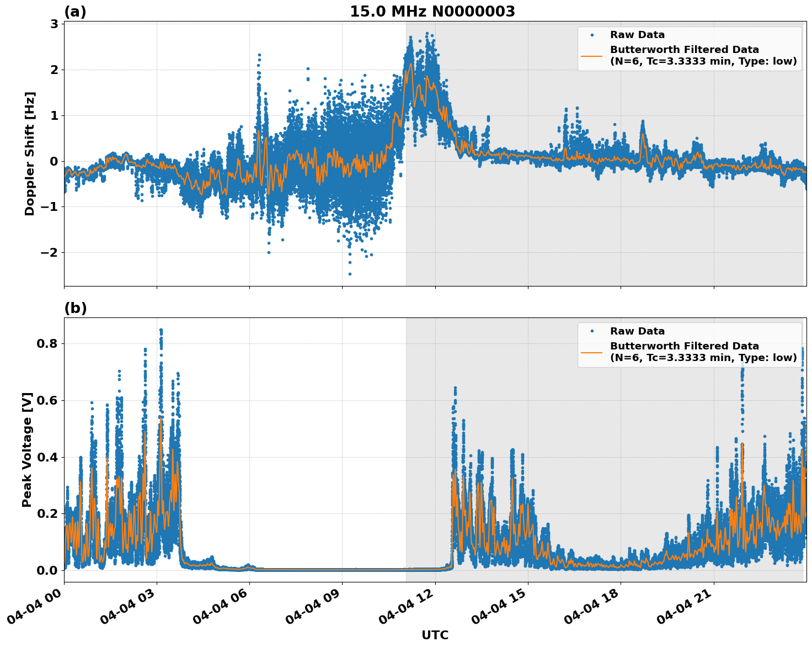Click the Raw Data dot symbol in panel (b) legend
This screenshot has width=812, height=647.
pos(593,330)
